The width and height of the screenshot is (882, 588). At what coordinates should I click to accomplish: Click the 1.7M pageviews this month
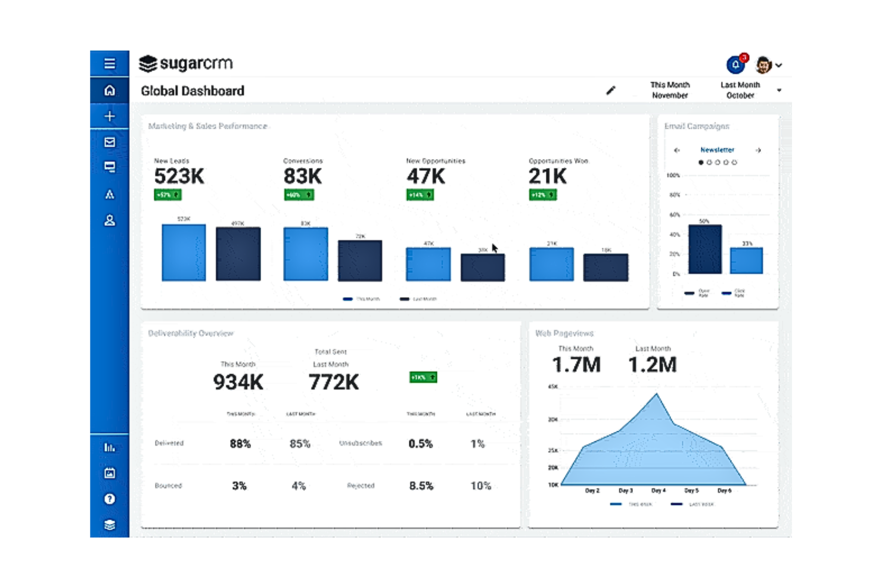(576, 365)
